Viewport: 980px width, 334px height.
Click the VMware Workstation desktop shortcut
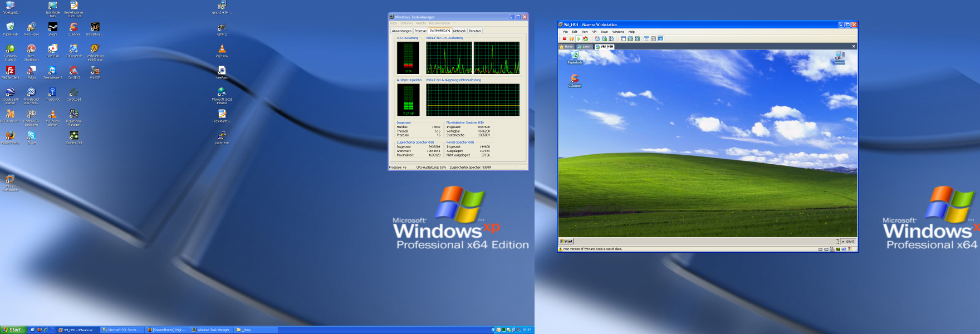point(10,183)
